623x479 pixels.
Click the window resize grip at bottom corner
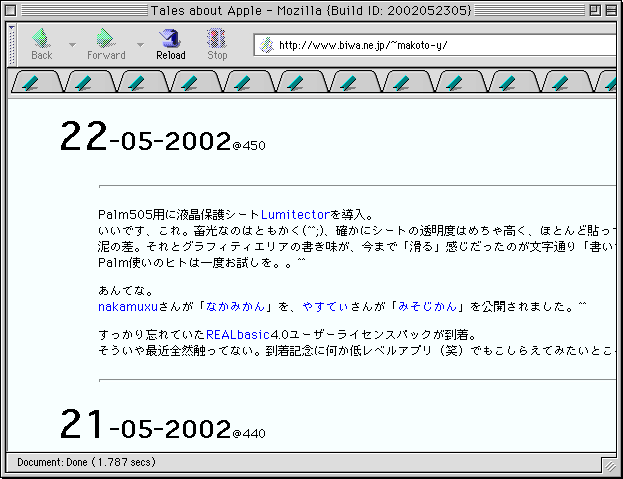(x=609, y=466)
